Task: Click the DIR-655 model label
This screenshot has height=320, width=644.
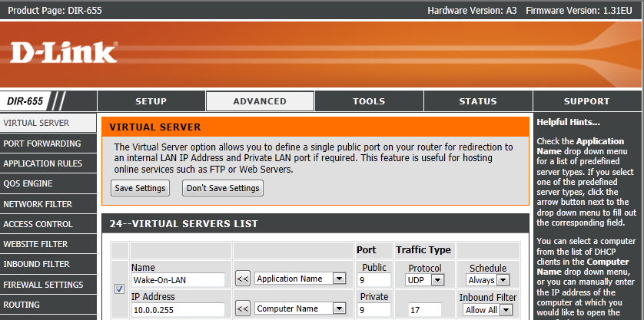Action: coord(25,101)
